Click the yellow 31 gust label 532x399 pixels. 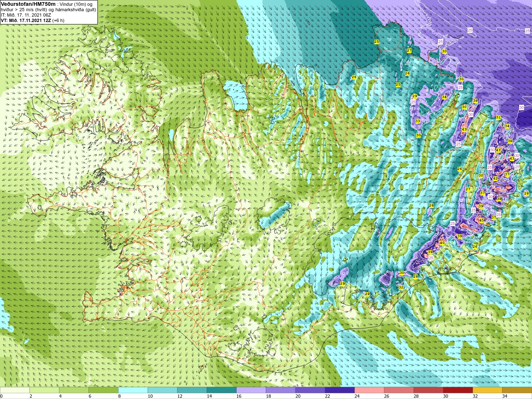(x=498, y=118)
